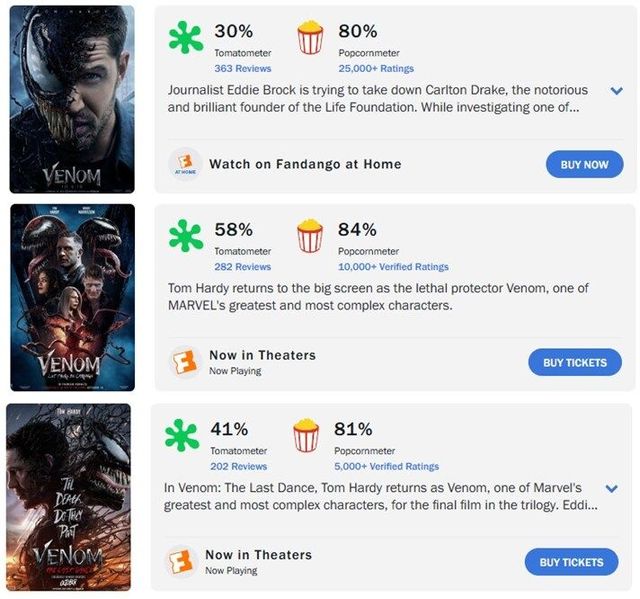Click the popcorn bucket icon beside 84% Popcornmeter
Screen dimensions: 640x599
point(311,237)
